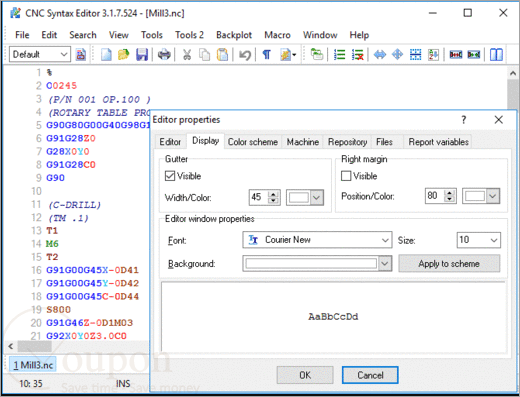Click the first red-blue measurement icon
Viewport: 520px width, 397px height.
coord(456,54)
